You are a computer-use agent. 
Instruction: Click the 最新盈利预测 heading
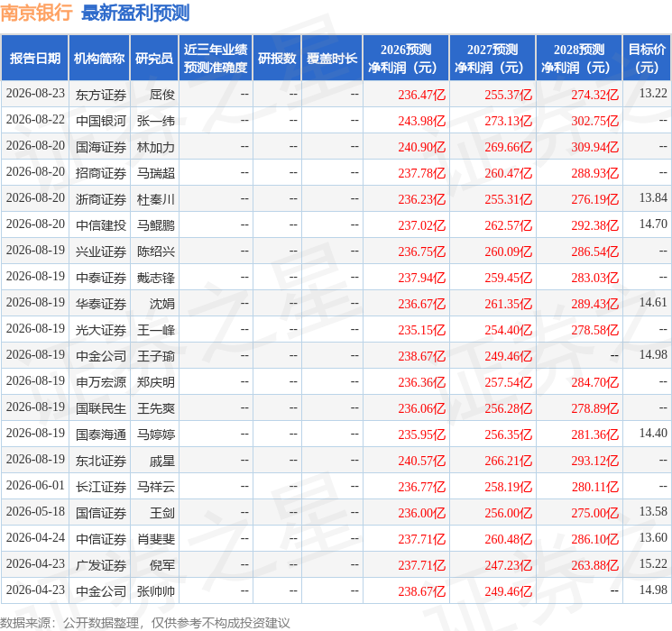coord(135,13)
